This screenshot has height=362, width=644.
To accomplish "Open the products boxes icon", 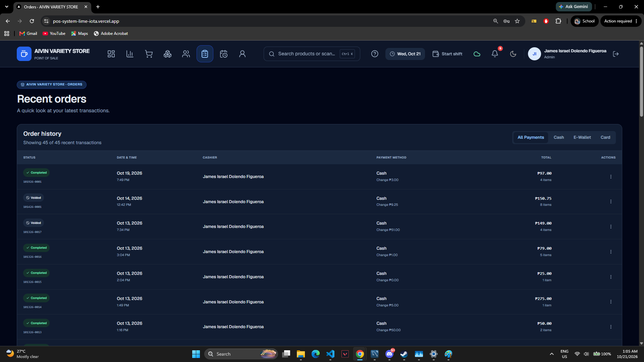I will (x=167, y=54).
